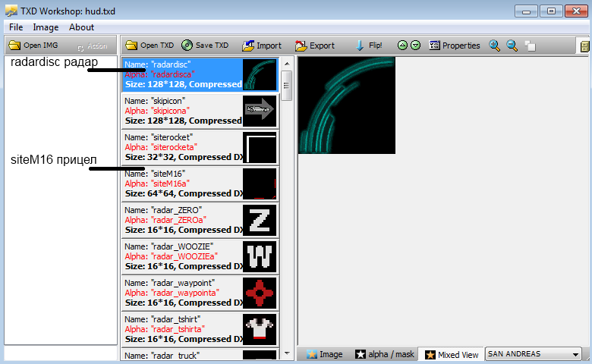The image size is (592, 364).
Task: Click the Open IMG button
Action: pyautogui.click(x=33, y=45)
